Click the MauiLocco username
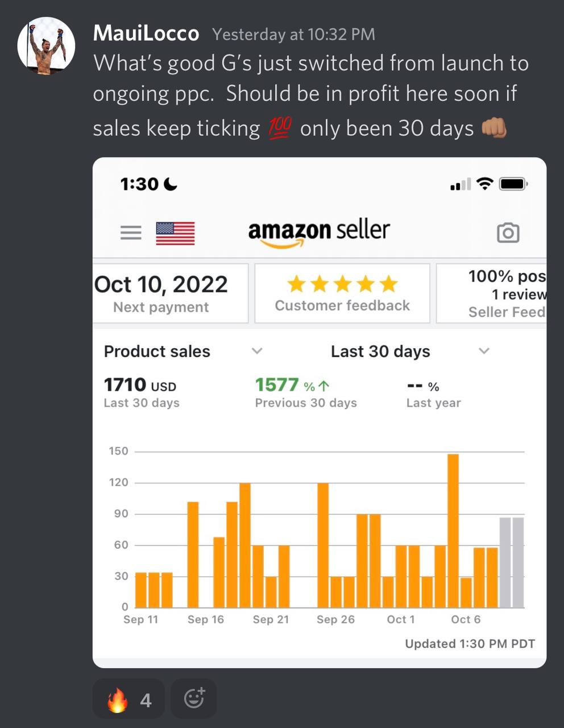Image resolution: width=564 pixels, height=728 pixels. click(x=146, y=33)
